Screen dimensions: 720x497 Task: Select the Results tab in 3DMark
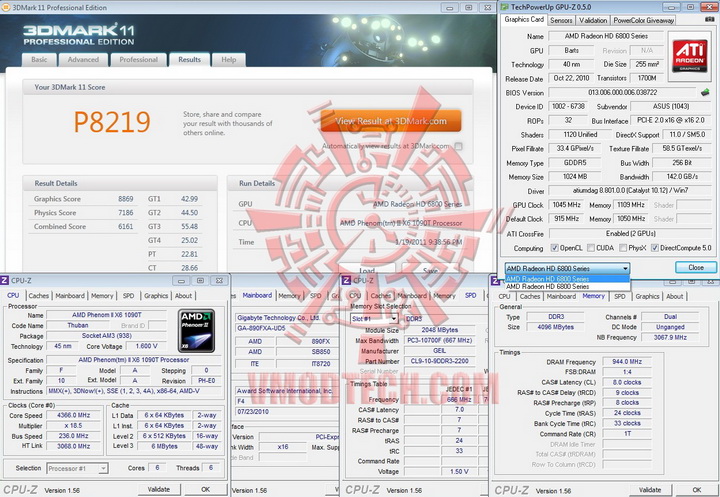[189, 60]
